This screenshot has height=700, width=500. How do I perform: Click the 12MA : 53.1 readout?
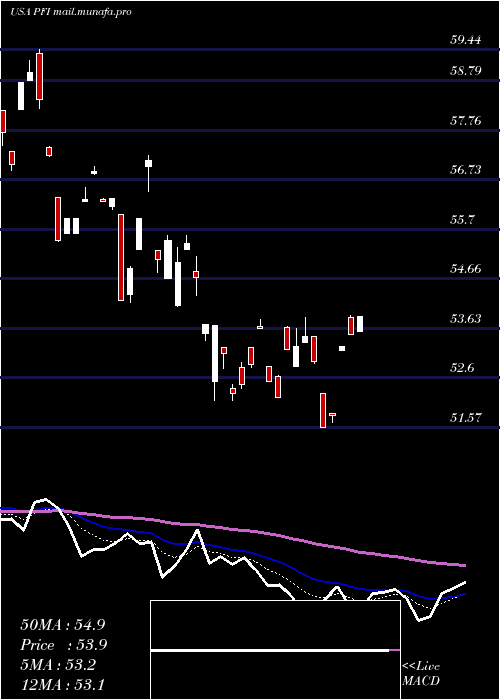(x=62, y=684)
